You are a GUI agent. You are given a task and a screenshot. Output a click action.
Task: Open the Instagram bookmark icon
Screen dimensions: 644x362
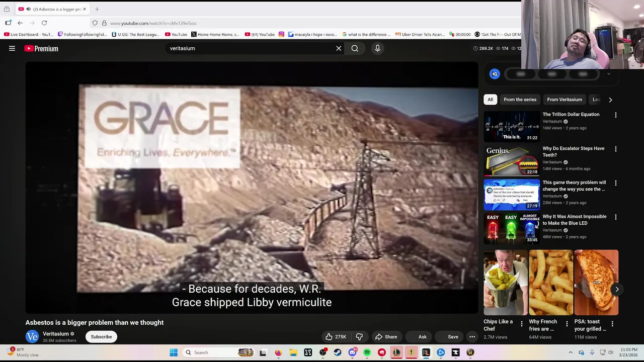(x=281, y=34)
